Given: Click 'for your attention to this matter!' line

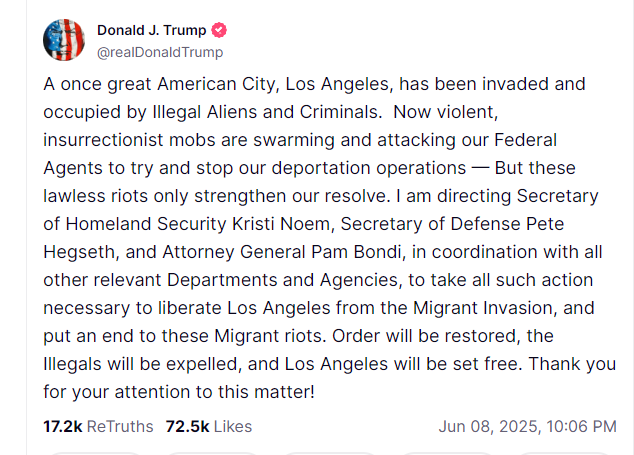Looking at the screenshot, I should click(x=179, y=392).
